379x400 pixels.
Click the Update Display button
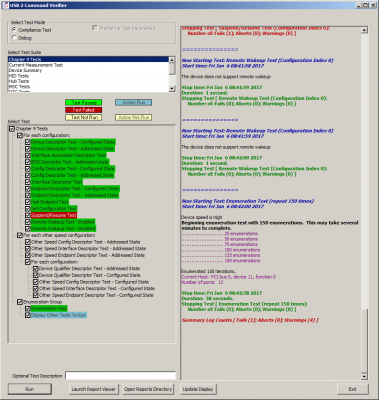198,389
